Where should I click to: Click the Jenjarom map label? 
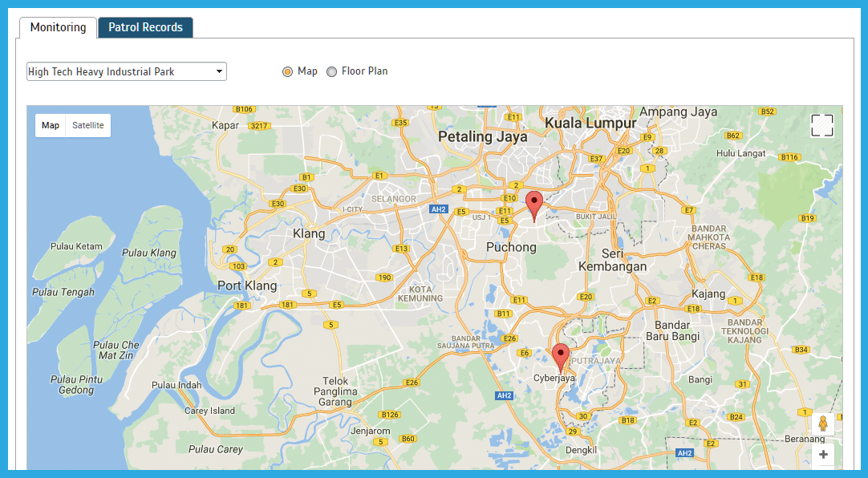[x=371, y=431]
